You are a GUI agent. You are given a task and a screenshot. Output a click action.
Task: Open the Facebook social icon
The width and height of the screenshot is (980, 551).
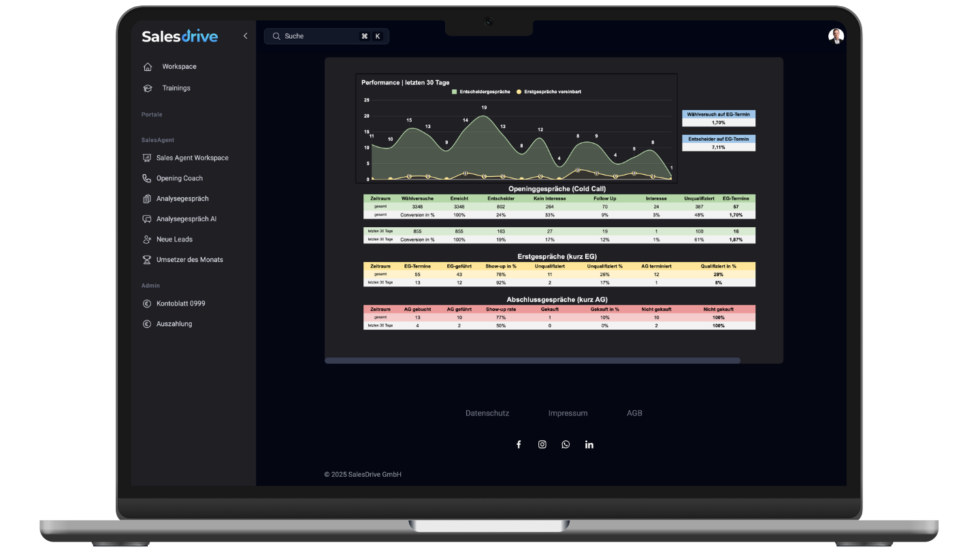519,444
